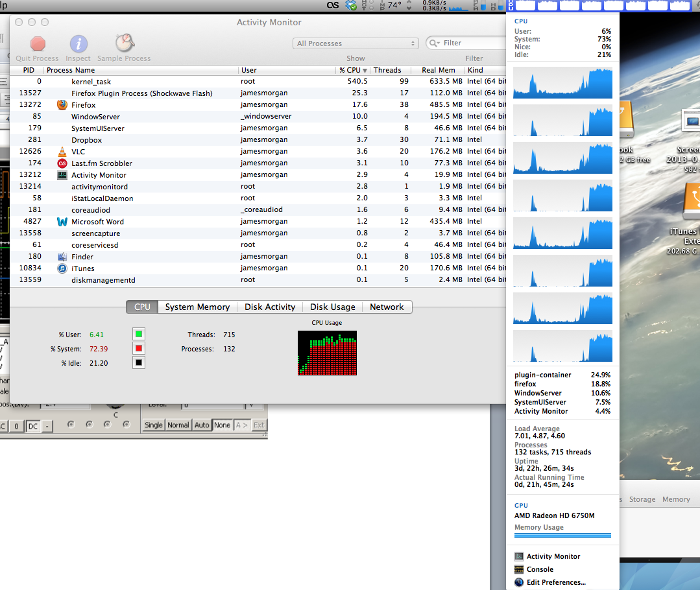
Task: Open the All Processes dropdown
Action: click(356, 43)
